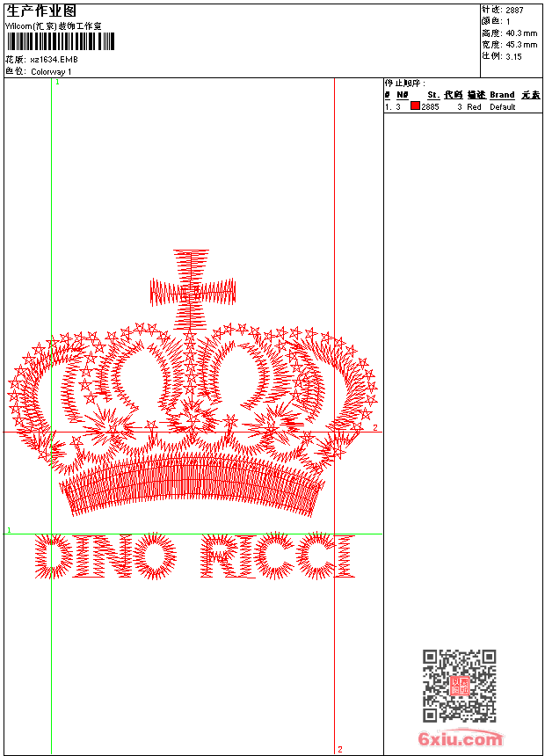545x756 pixels.
Task: Click the crown embroidery design preview
Action: [193, 383]
